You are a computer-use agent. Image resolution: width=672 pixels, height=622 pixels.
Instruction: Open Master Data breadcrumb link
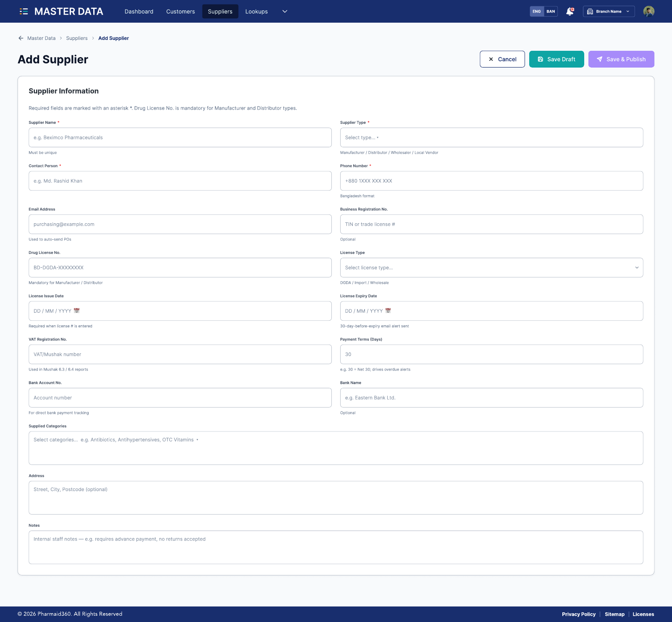pos(41,38)
